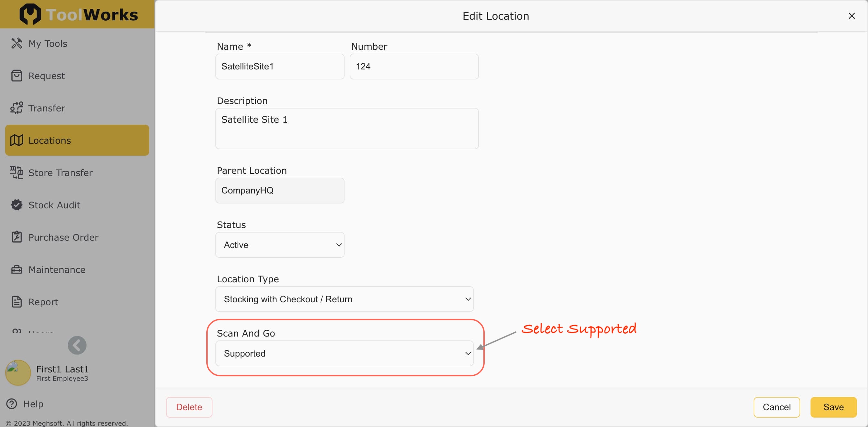
Task: Click the Stock Audit badge icon
Action: (16, 205)
